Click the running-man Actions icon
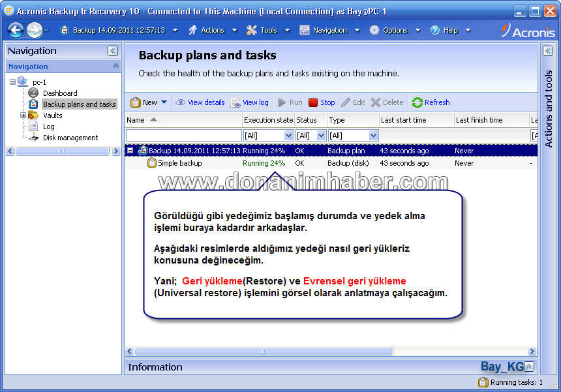 tap(193, 30)
